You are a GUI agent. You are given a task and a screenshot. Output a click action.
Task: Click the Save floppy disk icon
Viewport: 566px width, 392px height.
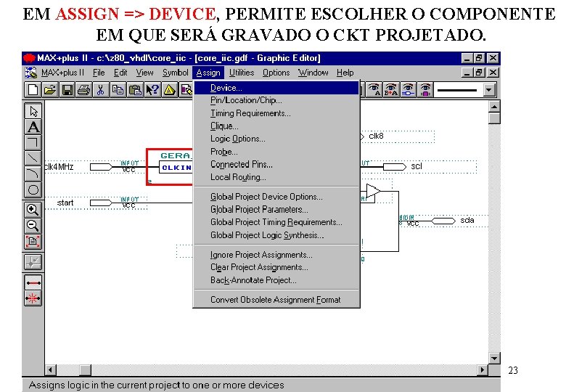tap(67, 89)
